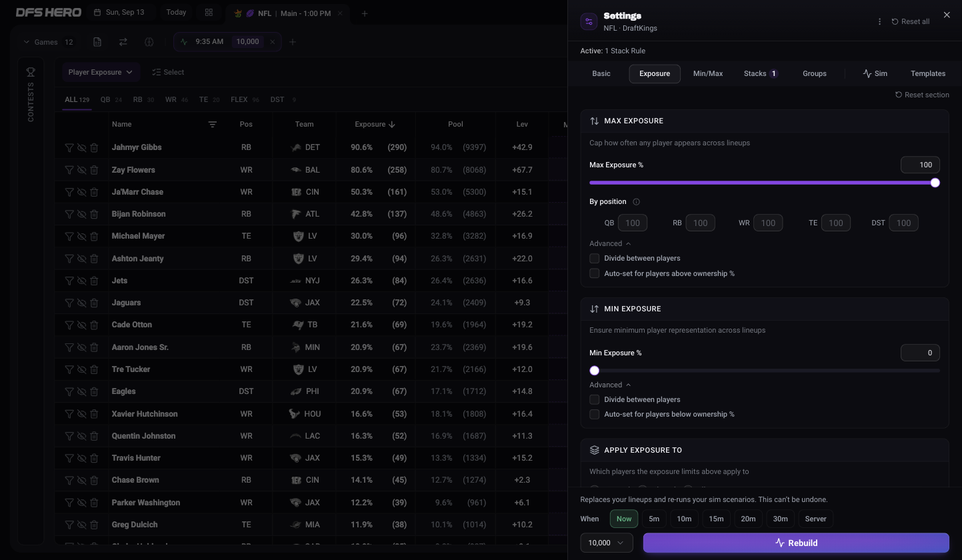Image resolution: width=962 pixels, height=560 pixels.
Task: Open the grid layout icon beside Today
Action: tap(209, 13)
